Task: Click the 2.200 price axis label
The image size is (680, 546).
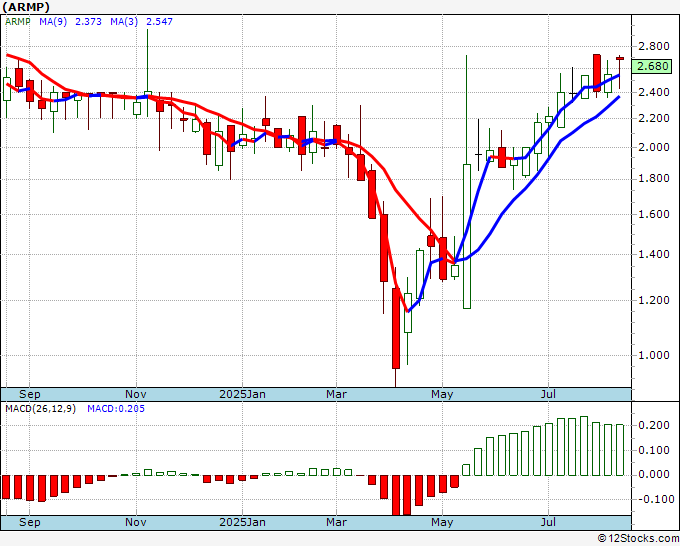Action: [x=654, y=118]
